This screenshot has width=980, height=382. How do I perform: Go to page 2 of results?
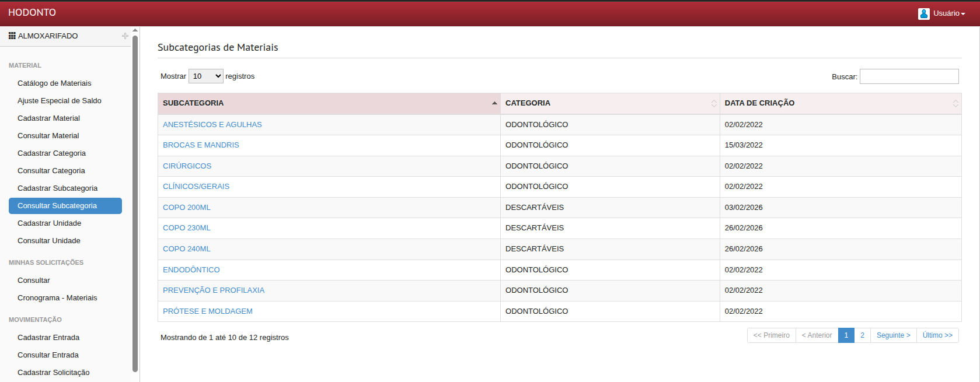(x=862, y=335)
